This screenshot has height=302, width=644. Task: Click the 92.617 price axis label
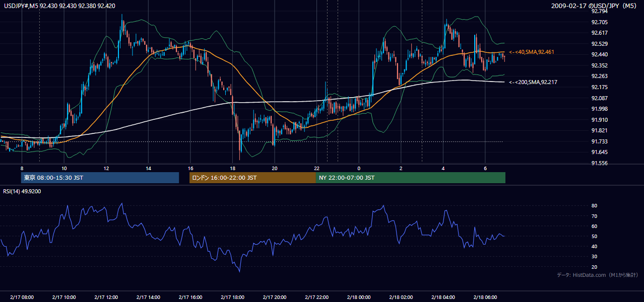(600, 33)
